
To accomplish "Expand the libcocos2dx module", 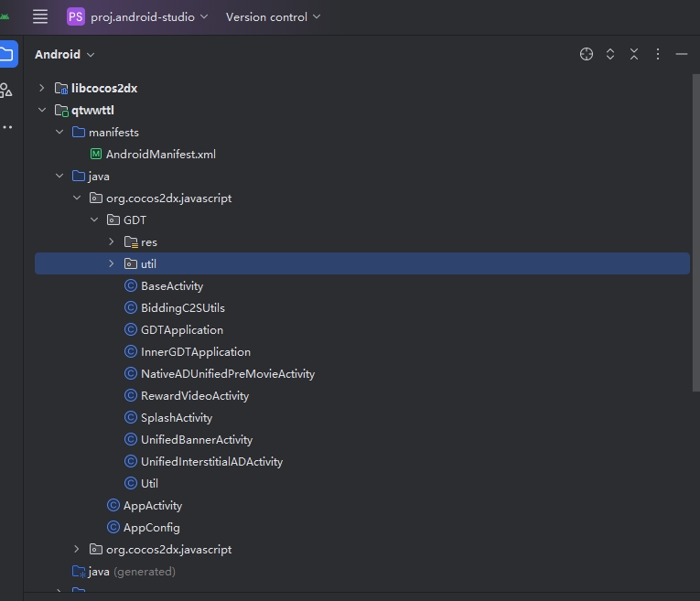I will tap(41, 89).
